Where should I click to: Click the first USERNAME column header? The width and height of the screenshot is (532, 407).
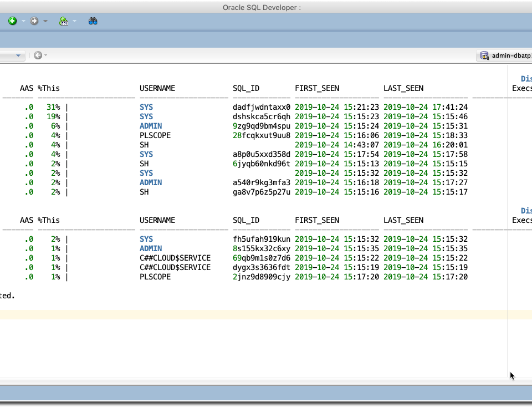tap(157, 88)
